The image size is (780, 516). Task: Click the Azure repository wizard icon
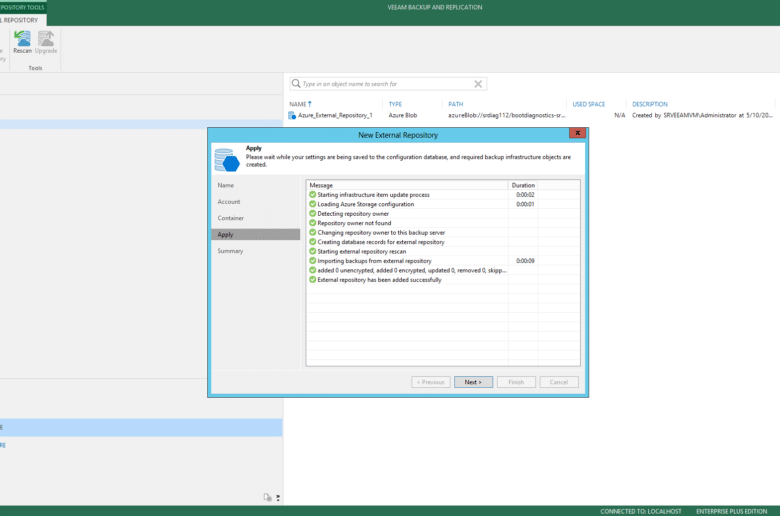227,160
